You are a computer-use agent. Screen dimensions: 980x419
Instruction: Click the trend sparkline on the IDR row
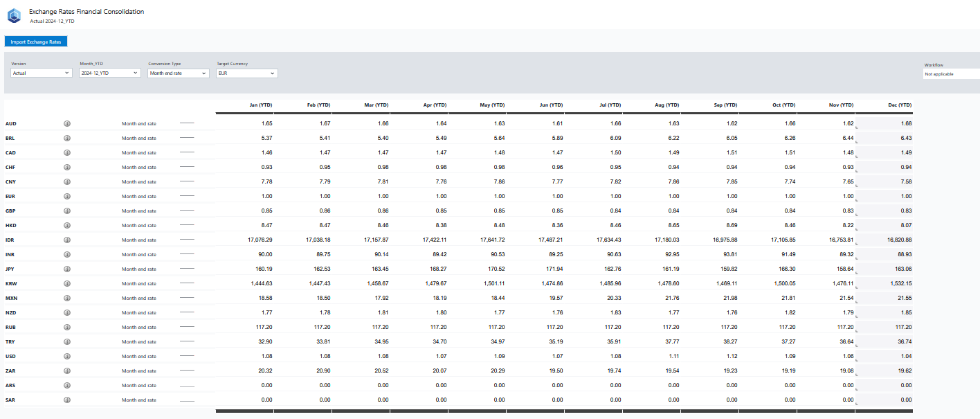coord(187,240)
